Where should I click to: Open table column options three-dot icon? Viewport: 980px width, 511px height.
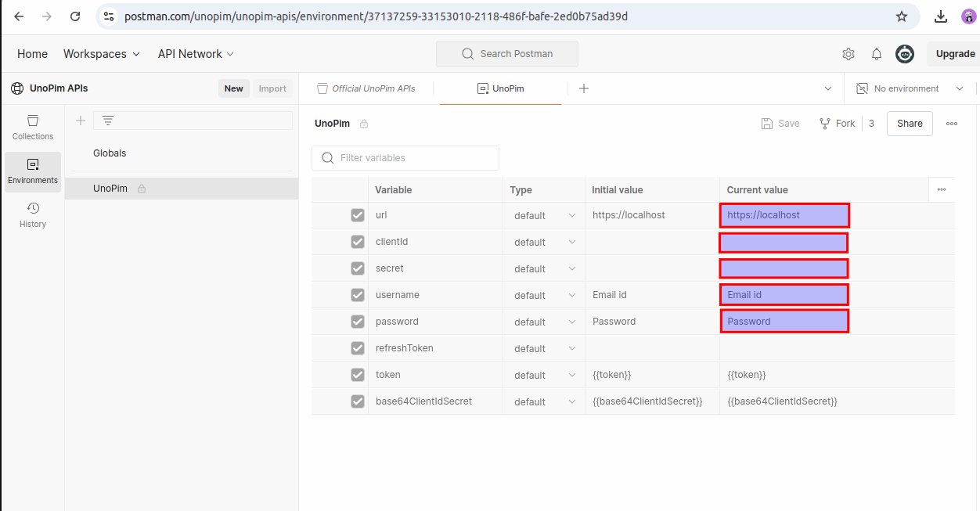[x=942, y=189]
